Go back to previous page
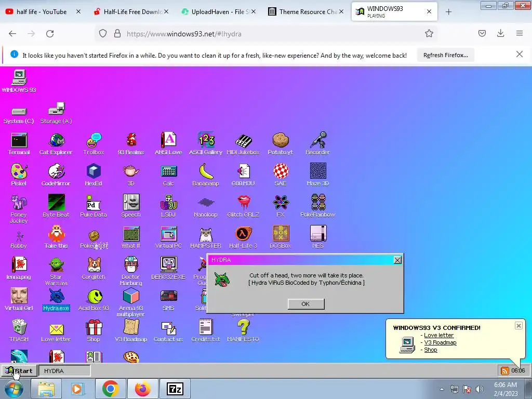The image size is (532, 399). pyautogui.click(x=12, y=34)
